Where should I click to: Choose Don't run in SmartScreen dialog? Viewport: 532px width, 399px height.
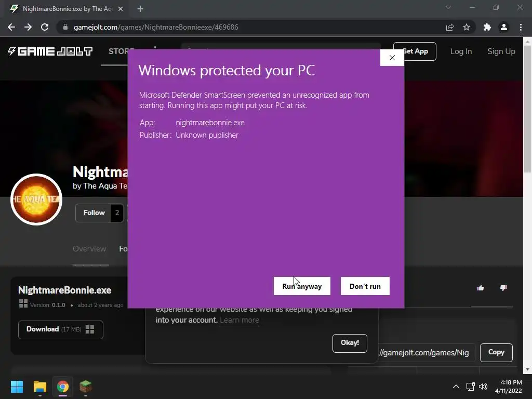tap(365, 286)
